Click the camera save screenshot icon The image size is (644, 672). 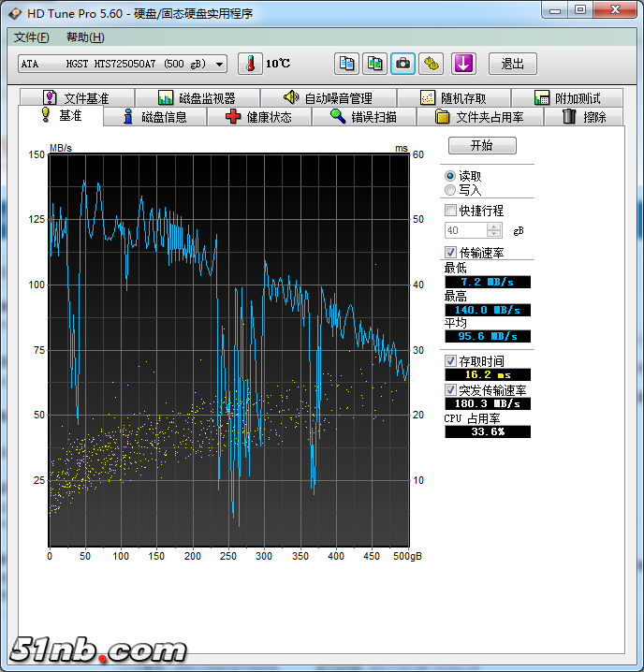pyautogui.click(x=402, y=64)
